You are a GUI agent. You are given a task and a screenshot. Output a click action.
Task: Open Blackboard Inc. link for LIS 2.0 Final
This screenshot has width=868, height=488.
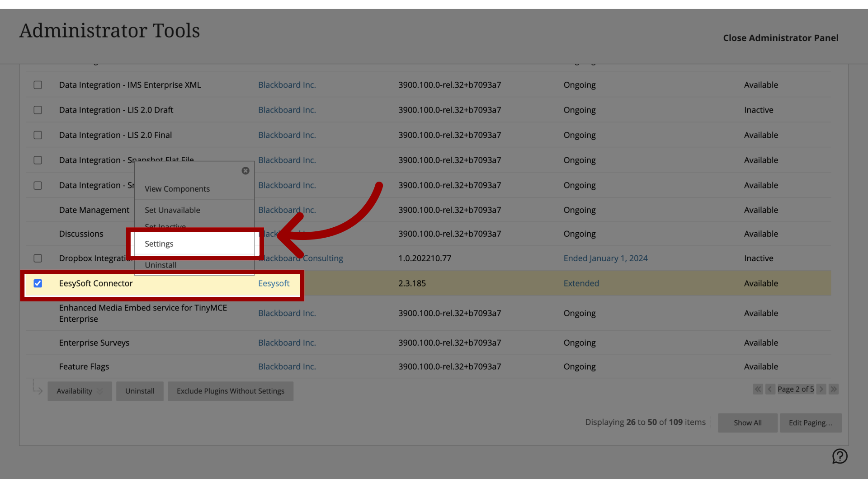click(x=287, y=135)
